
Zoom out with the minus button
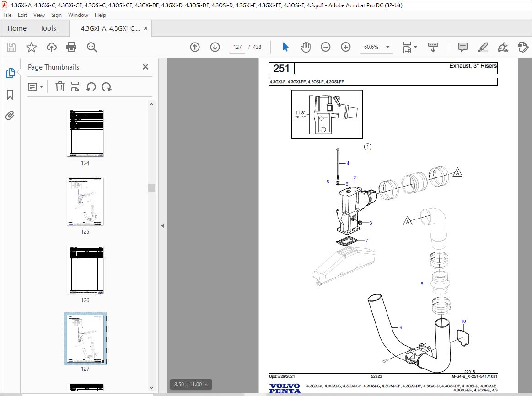[325, 47]
